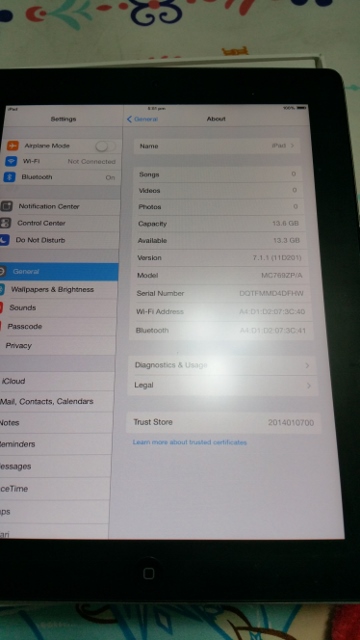Tap the Photos row
The height and width of the screenshot is (640, 360).
coord(219,207)
